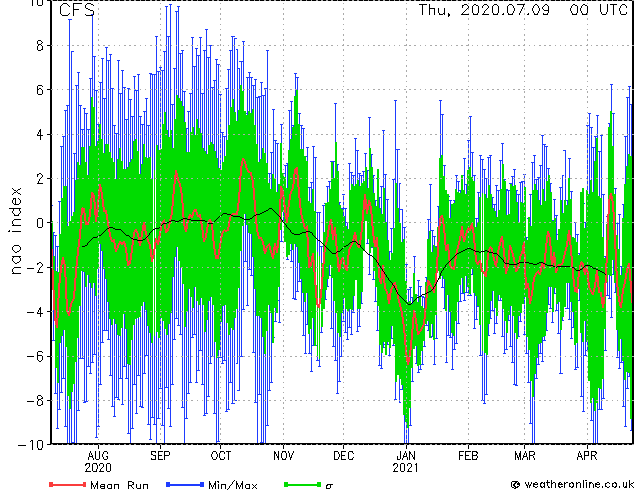Click the y-axis value -8

click(x=35, y=401)
